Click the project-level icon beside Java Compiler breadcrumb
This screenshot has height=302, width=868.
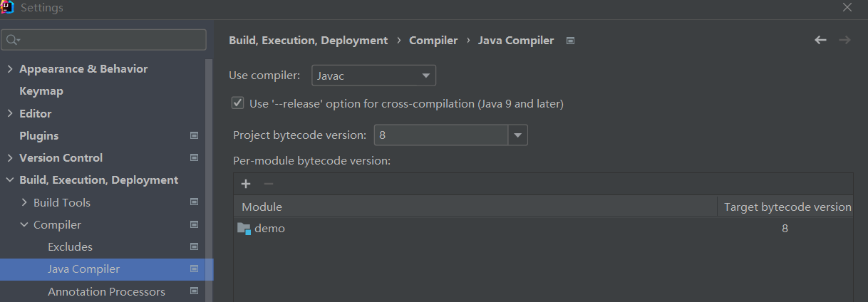pos(570,41)
